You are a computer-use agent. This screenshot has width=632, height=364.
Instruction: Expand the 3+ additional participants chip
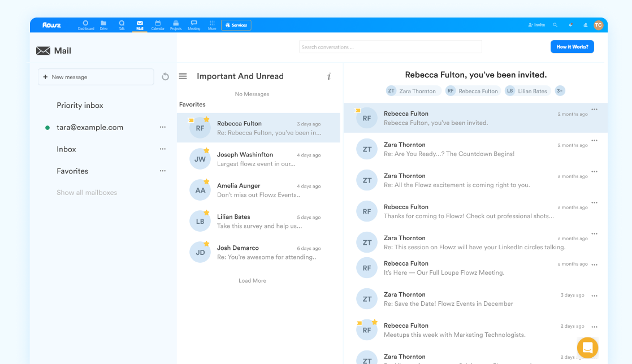pos(560,91)
